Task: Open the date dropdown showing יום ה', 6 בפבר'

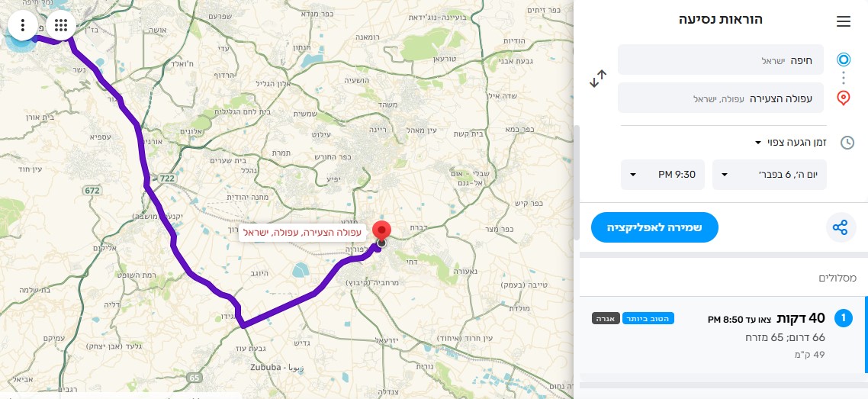Action: (769, 175)
